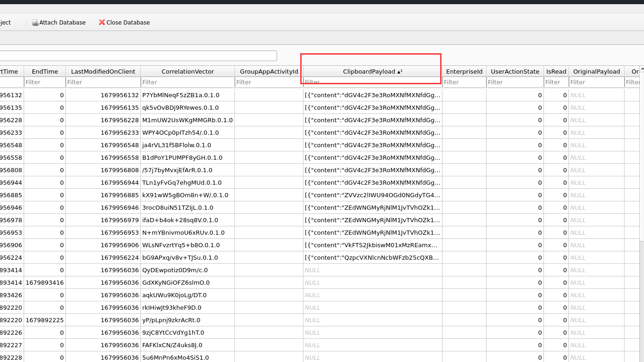Select LastModifiedOnClient value 1679956979

pyautogui.click(x=103, y=220)
